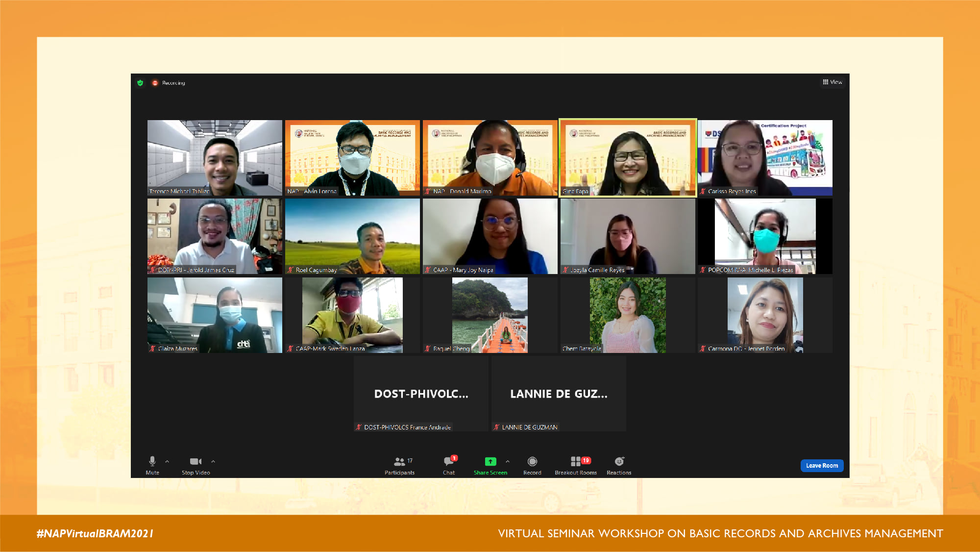The width and height of the screenshot is (980, 552).
Task: Select Chem Datayola's video tile
Action: click(628, 315)
